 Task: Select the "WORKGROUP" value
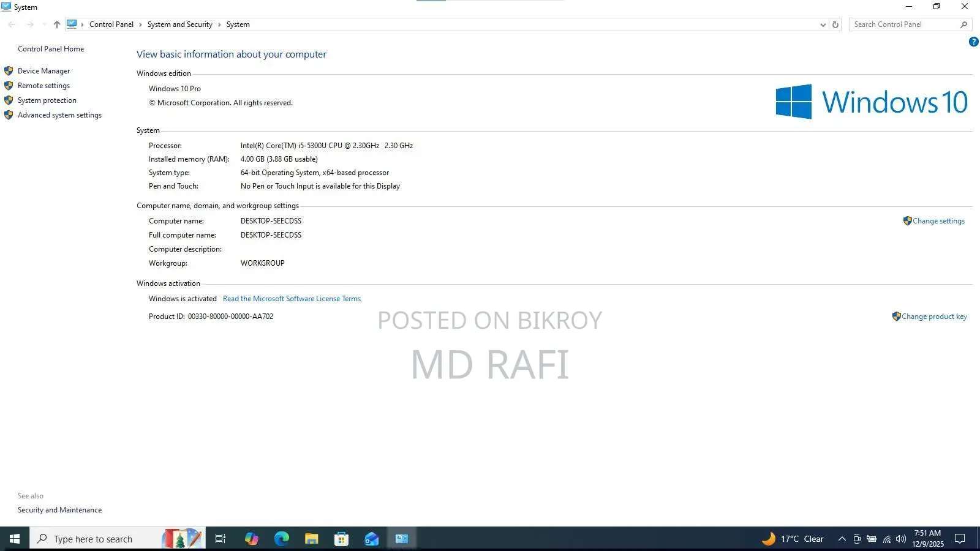pyautogui.click(x=262, y=263)
